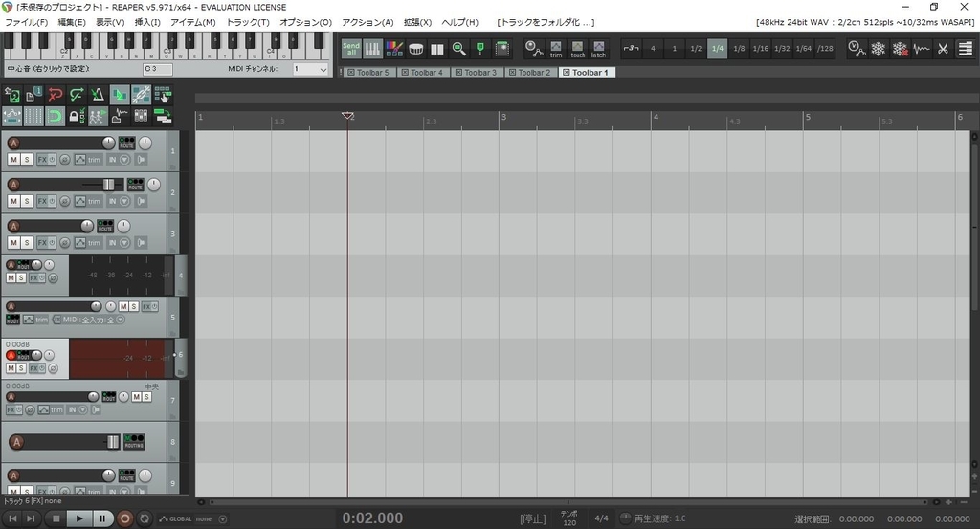
Task: Click the redo icon with green arrow
Action: [77, 95]
